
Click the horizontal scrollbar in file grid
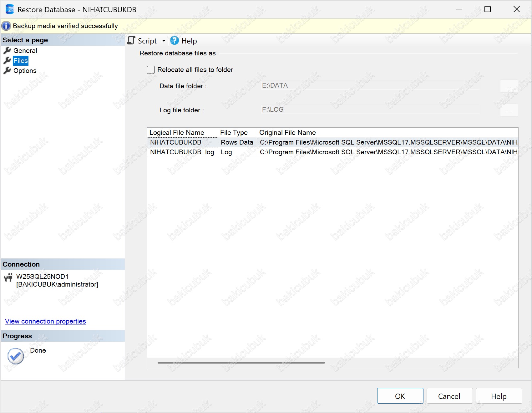(241, 363)
